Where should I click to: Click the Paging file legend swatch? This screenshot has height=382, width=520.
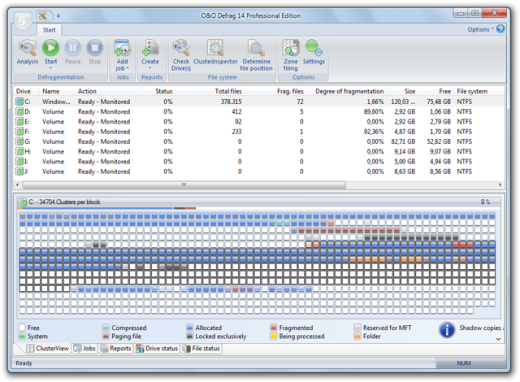106,336
